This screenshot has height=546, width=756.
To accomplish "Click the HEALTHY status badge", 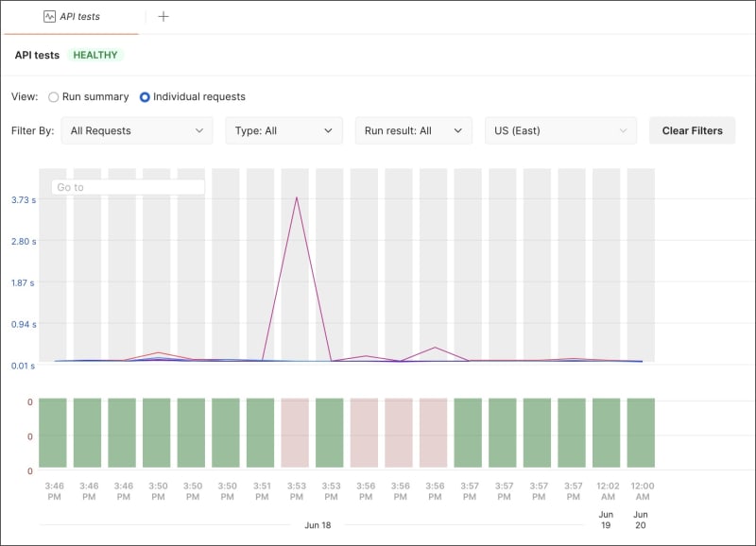I will point(95,55).
